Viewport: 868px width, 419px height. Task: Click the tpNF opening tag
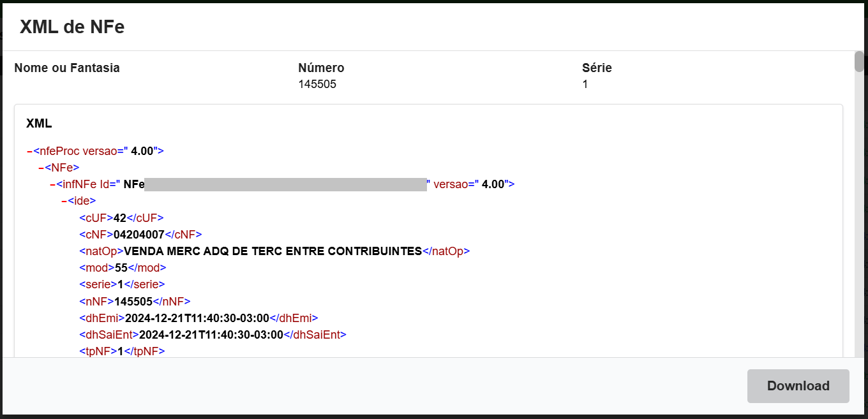click(x=98, y=351)
